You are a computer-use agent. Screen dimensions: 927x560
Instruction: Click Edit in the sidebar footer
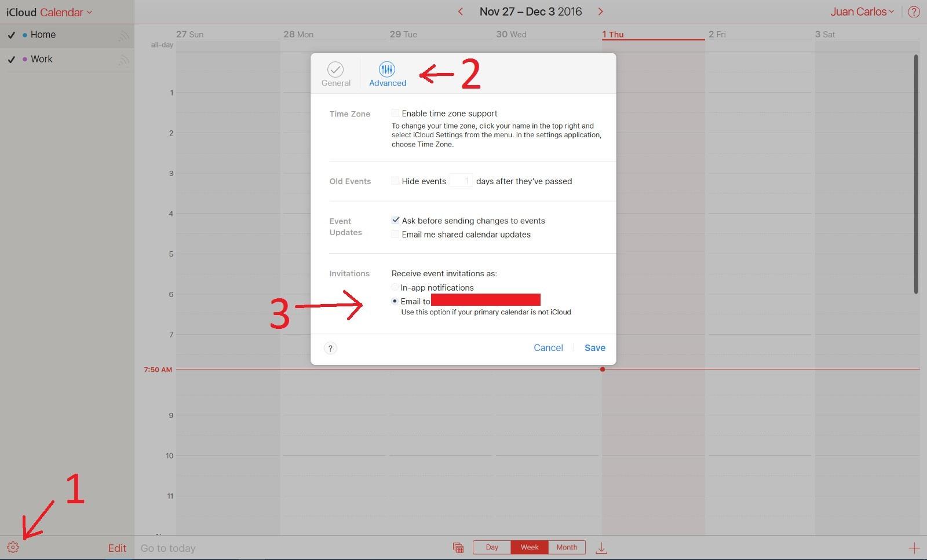(117, 548)
